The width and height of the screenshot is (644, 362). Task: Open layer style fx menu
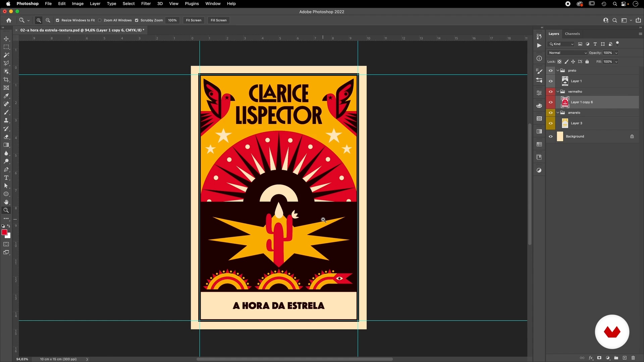[x=591, y=358]
